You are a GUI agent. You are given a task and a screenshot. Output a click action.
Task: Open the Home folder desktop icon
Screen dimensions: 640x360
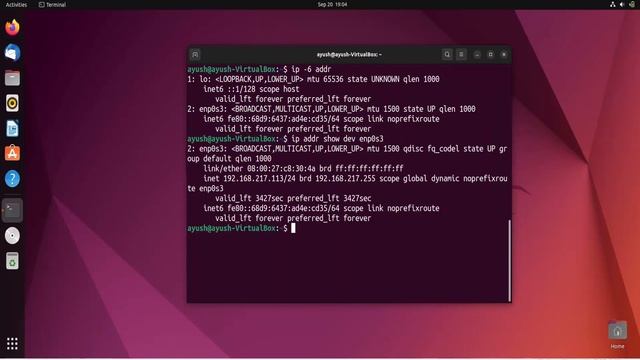click(617, 335)
